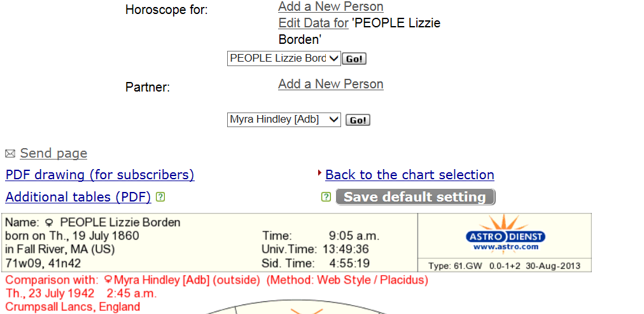Add a New Person for Horoscope

pyautogui.click(x=331, y=6)
